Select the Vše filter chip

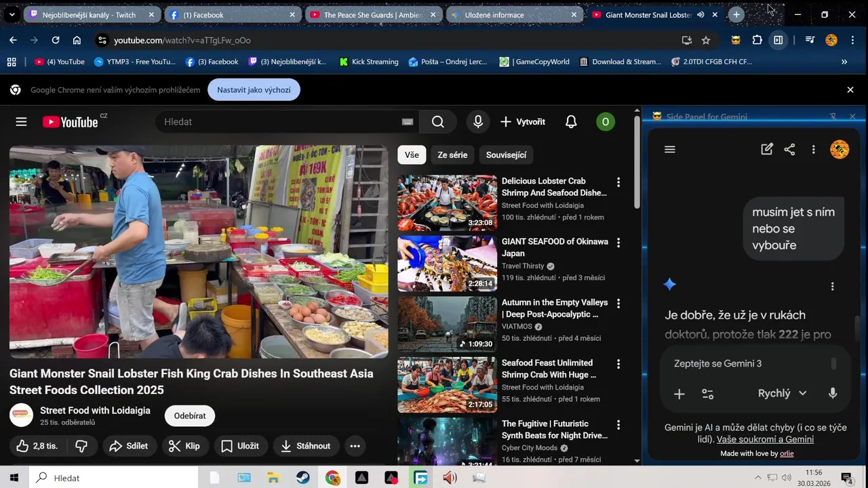[x=412, y=155]
